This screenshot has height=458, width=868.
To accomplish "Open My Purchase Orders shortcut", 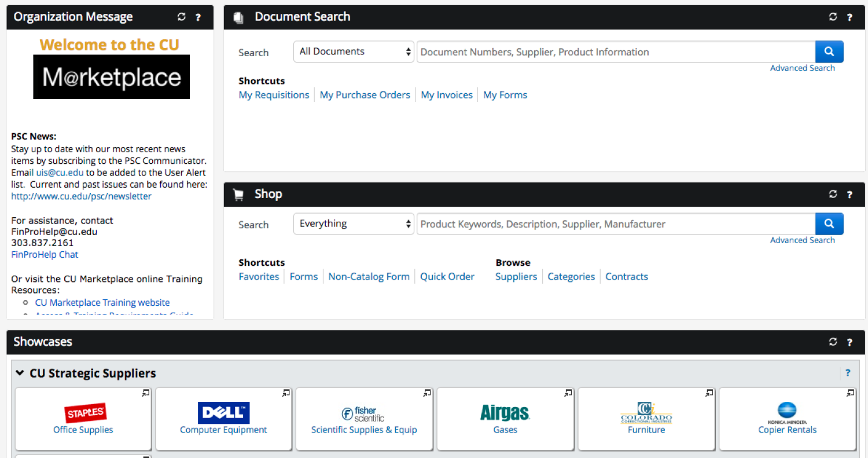I will click(x=365, y=95).
